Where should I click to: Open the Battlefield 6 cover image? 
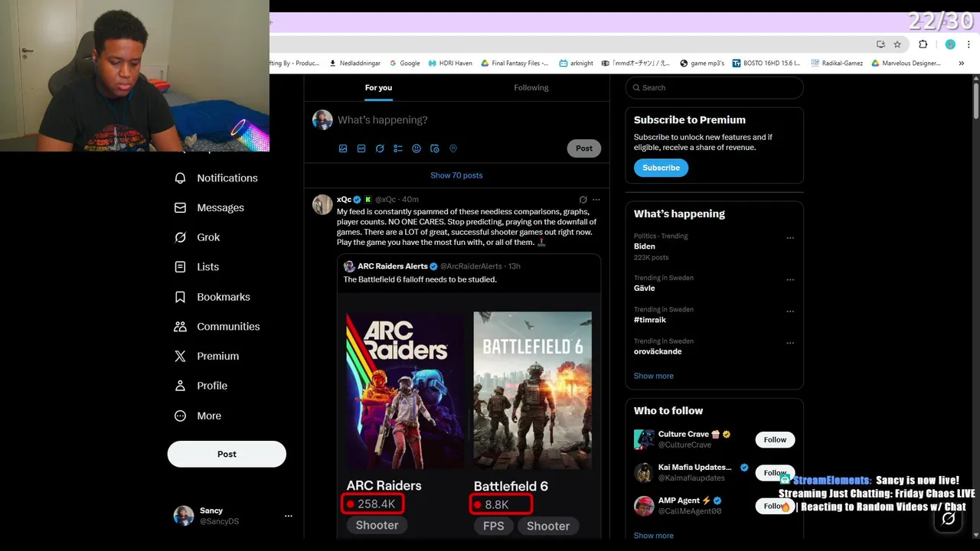[533, 390]
